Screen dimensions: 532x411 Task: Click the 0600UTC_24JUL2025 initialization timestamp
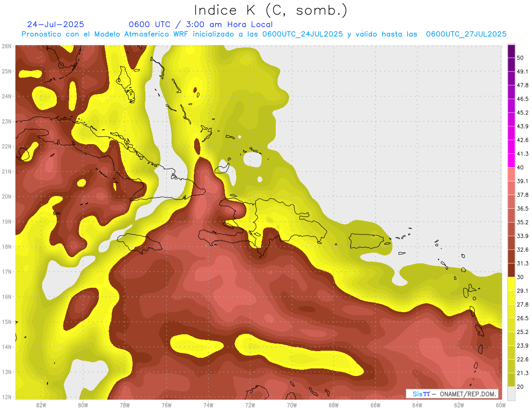point(302,34)
